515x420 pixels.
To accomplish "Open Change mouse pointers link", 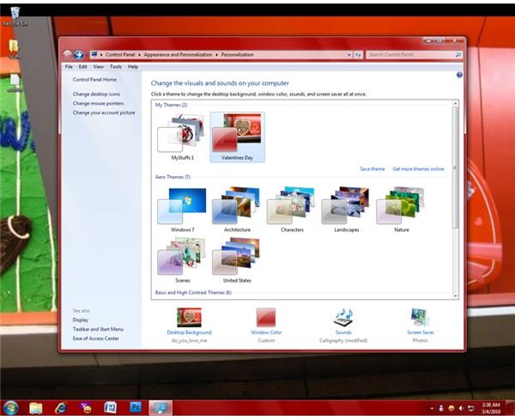I will (x=98, y=103).
